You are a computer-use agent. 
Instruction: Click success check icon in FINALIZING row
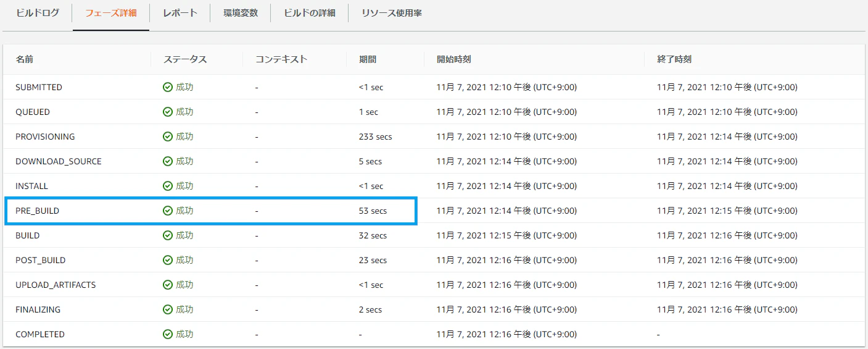coord(168,309)
